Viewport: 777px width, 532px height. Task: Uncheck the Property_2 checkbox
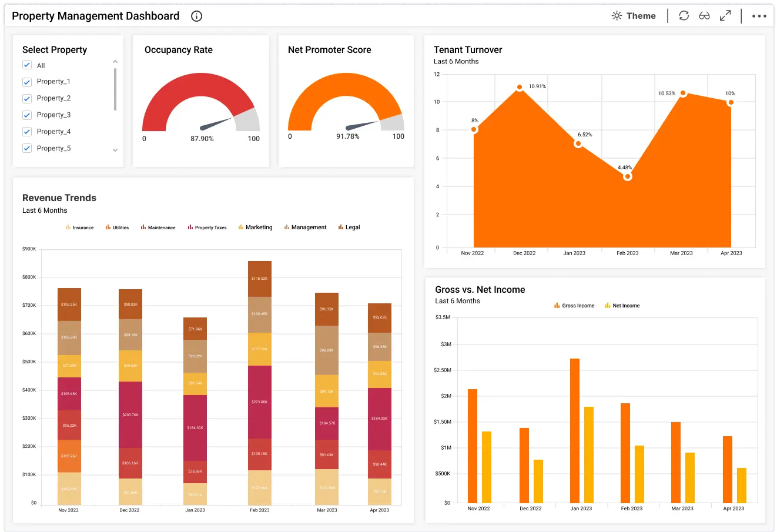[26, 98]
